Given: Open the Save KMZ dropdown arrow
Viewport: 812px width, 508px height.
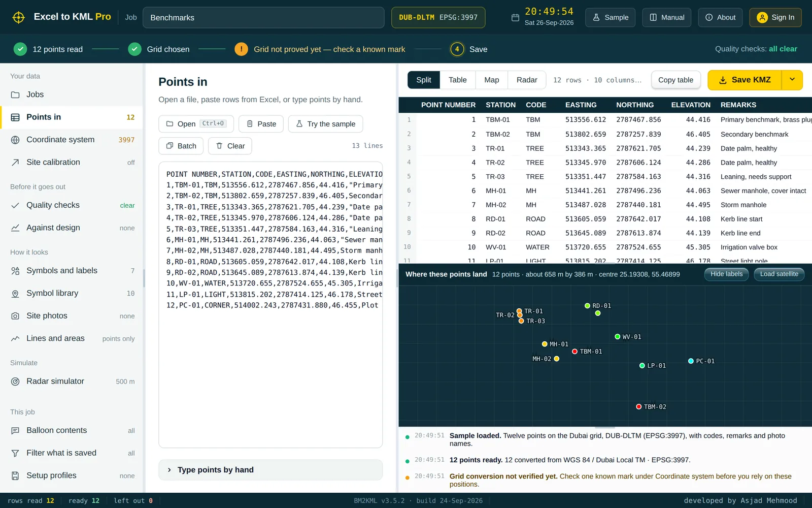Looking at the screenshot, I should [792, 80].
